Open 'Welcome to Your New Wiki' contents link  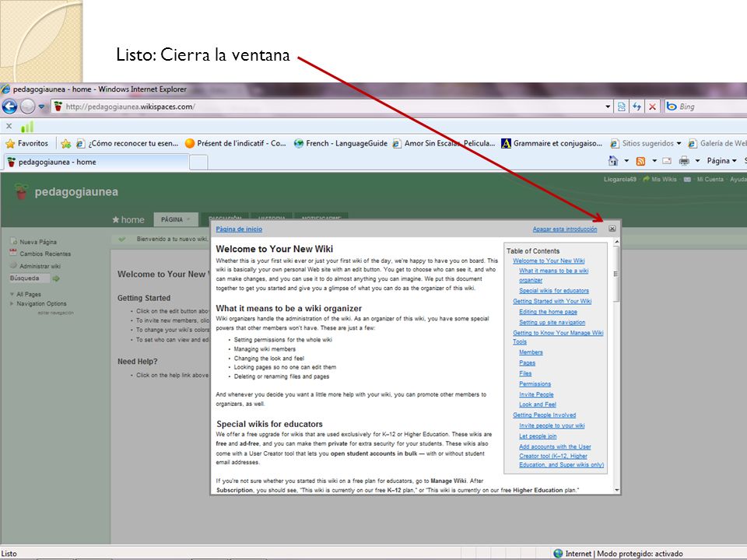[x=549, y=261]
